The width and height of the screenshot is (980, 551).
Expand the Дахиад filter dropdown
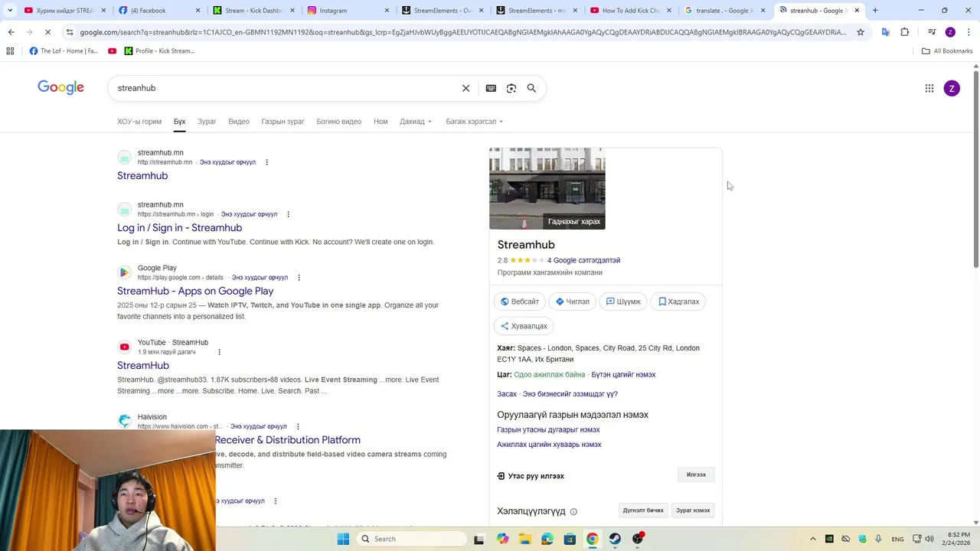pyautogui.click(x=416, y=122)
